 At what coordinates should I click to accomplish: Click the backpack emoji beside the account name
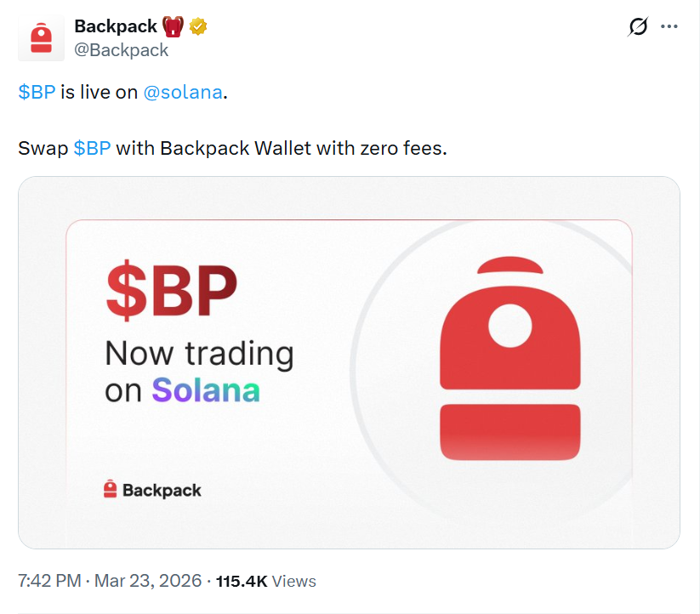point(172,25)
